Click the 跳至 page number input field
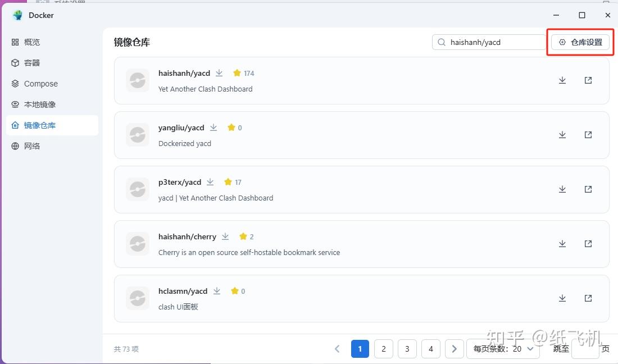The image size is (618, 364). click(x=585, y=348)
